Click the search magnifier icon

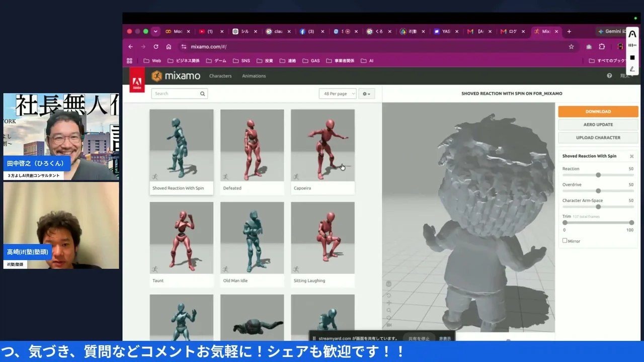click(202, 94)
